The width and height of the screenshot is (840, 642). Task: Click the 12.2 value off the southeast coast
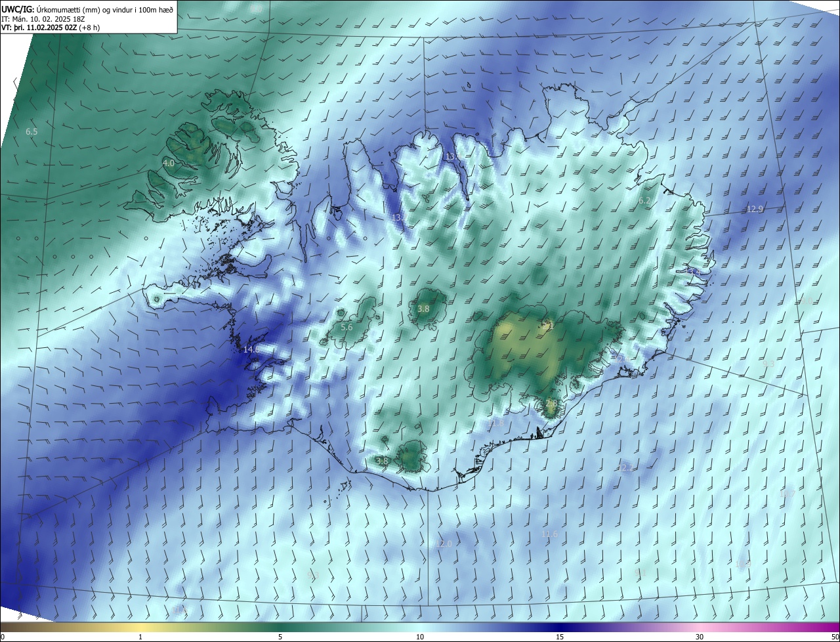coord(626,468)
